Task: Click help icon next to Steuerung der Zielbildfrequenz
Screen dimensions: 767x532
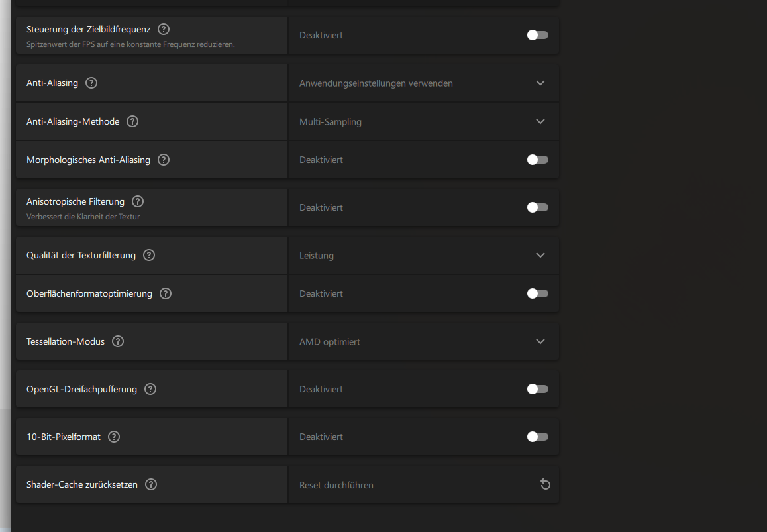Action: (x=164, y=29)
